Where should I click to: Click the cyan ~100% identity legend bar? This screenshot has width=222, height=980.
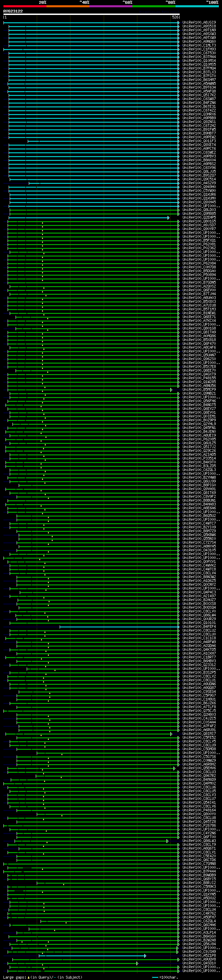197,7
